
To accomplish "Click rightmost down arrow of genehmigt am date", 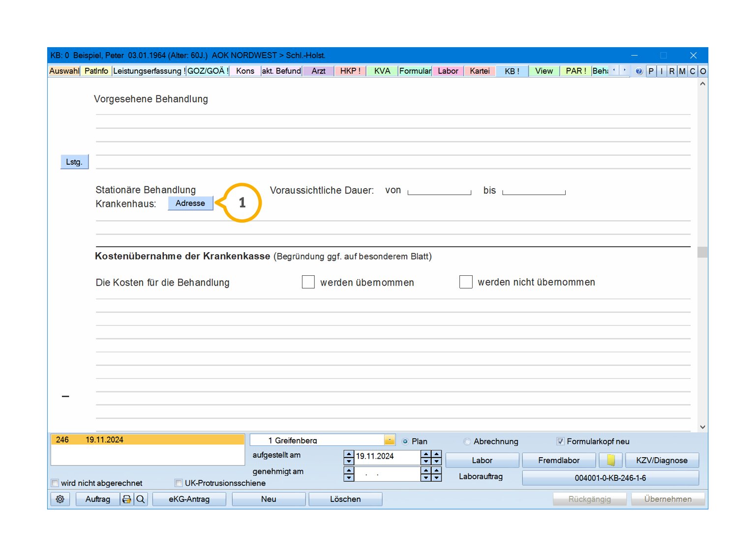I will click(x=436, y=478).
